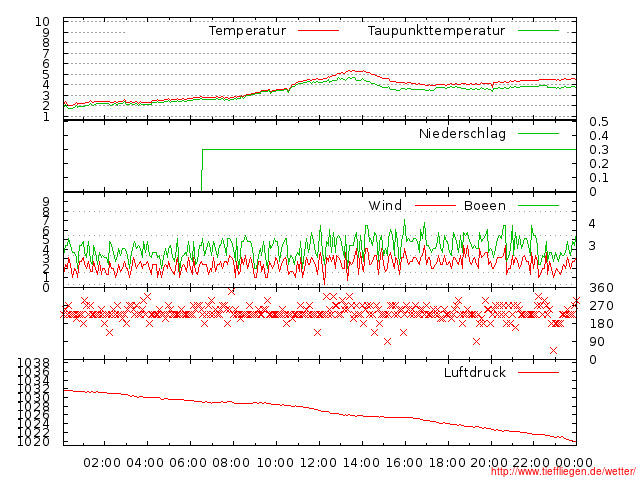Image resolution: width=640 pixels, height=480 pixels.
Task: Click the 06:00 time axis label
Action: coord(188,463)
